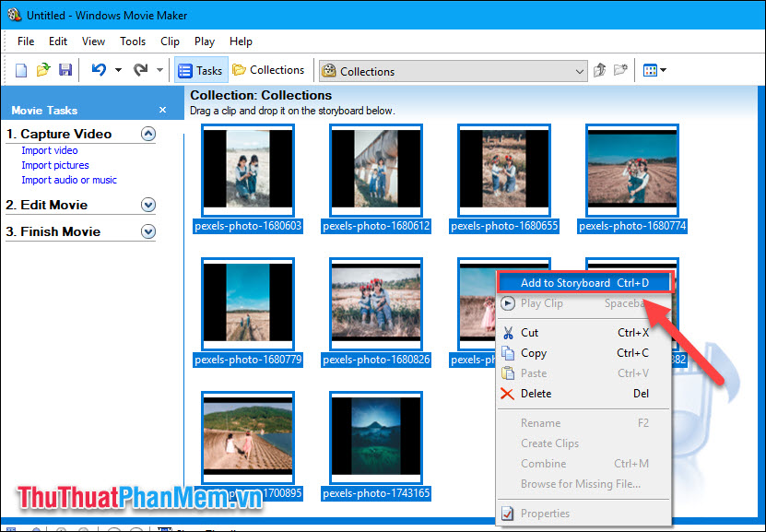The width and height of the screenshot is (766, 532).
Task: Click the red Delete icon in context menu
Action: (x=507, y=394)
